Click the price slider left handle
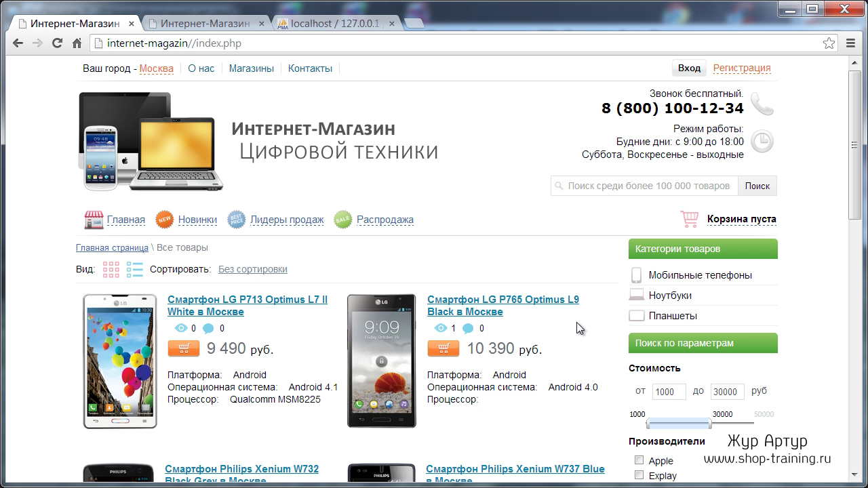 pyautogui.click(x=648, y=424)
